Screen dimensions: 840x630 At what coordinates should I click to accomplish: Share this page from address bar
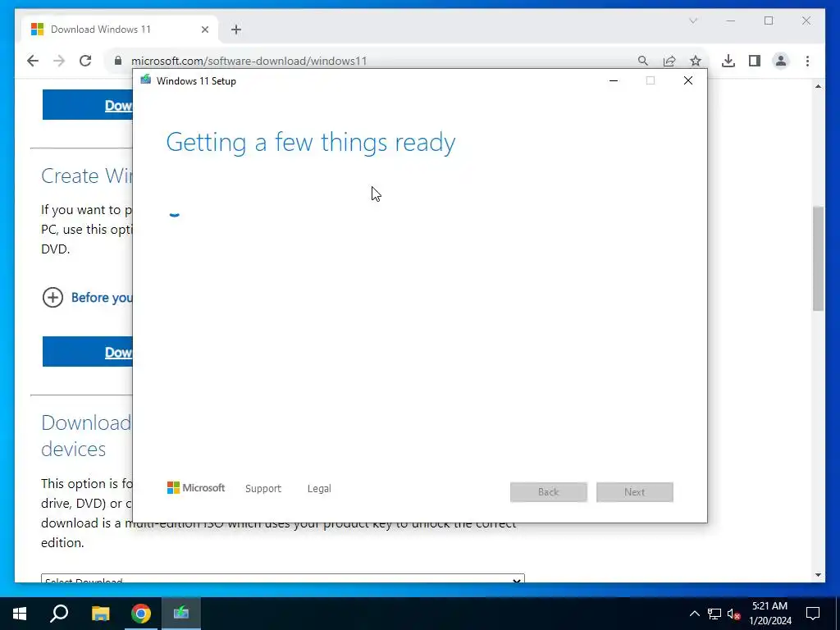click(669, 61)
